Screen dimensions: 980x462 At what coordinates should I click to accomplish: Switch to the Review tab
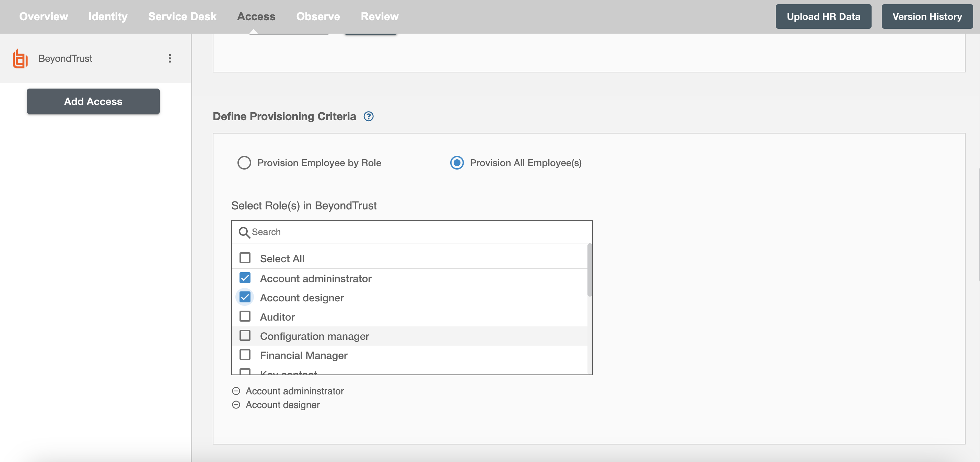click(380, 16)
